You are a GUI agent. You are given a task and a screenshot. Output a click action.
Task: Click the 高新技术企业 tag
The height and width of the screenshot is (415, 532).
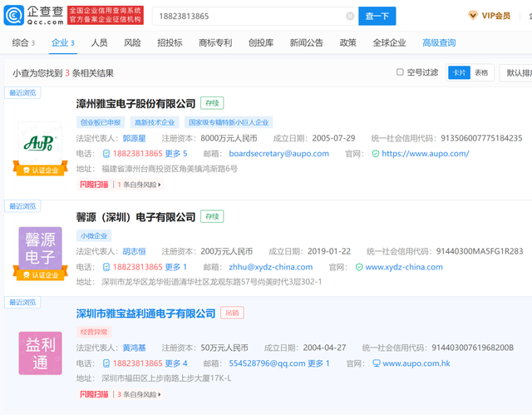[155, 122]
